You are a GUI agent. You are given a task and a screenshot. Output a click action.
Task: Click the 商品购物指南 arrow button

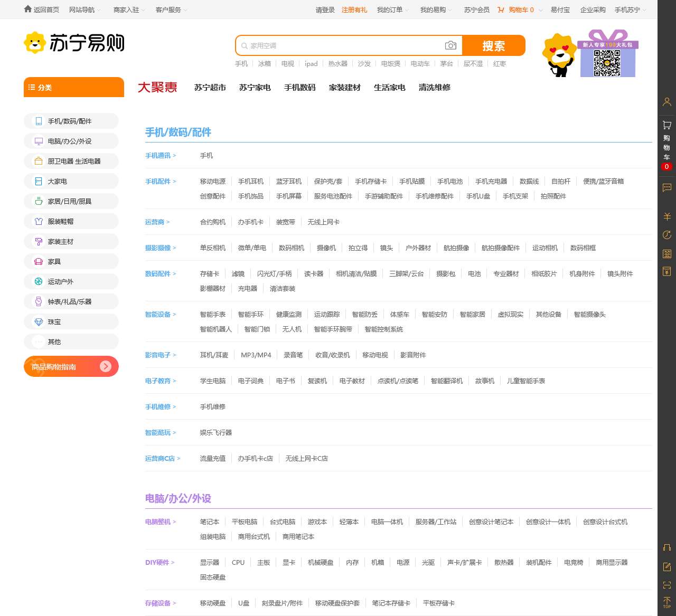point(106,366)
